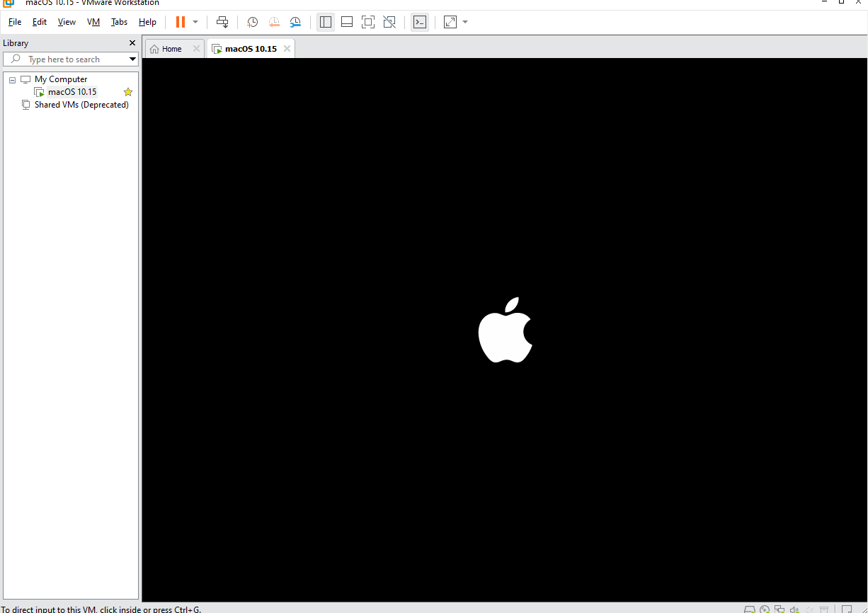Open the power options dropdown arrow

coord(195,22)
